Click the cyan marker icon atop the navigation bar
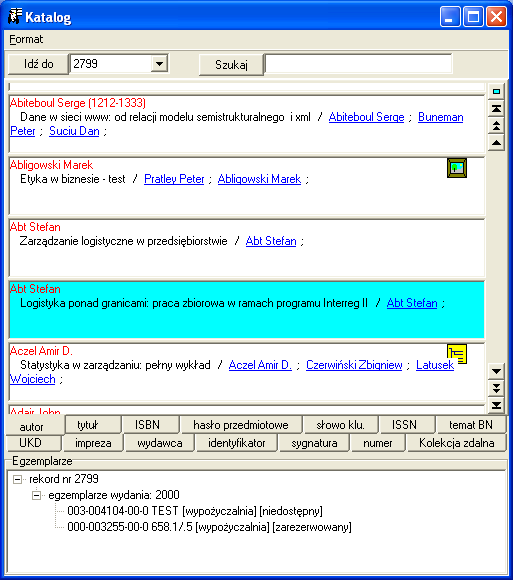The height and width of the screenshot is (580, 513). 496,91
